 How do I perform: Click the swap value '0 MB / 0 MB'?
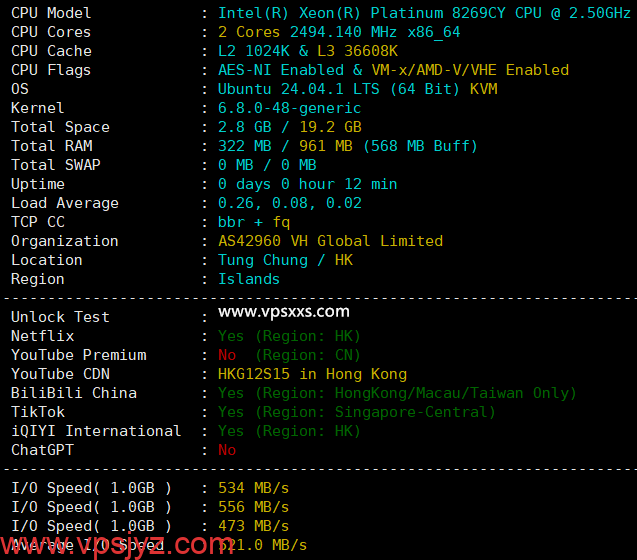[267, 165]
